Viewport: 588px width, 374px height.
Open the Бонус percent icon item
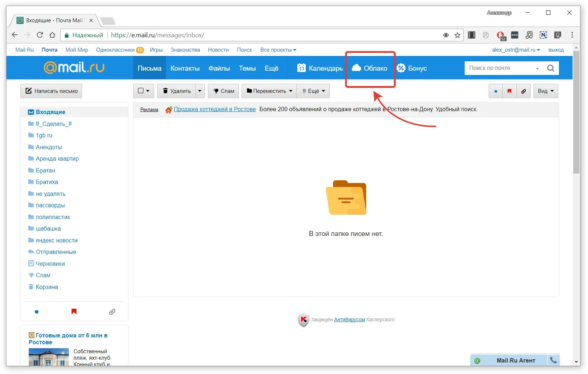412,68
